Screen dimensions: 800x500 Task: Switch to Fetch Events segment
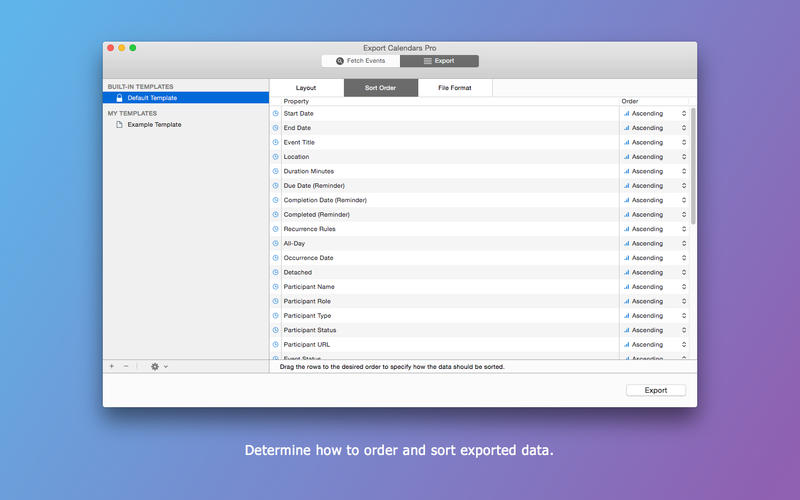coord(361,61)
